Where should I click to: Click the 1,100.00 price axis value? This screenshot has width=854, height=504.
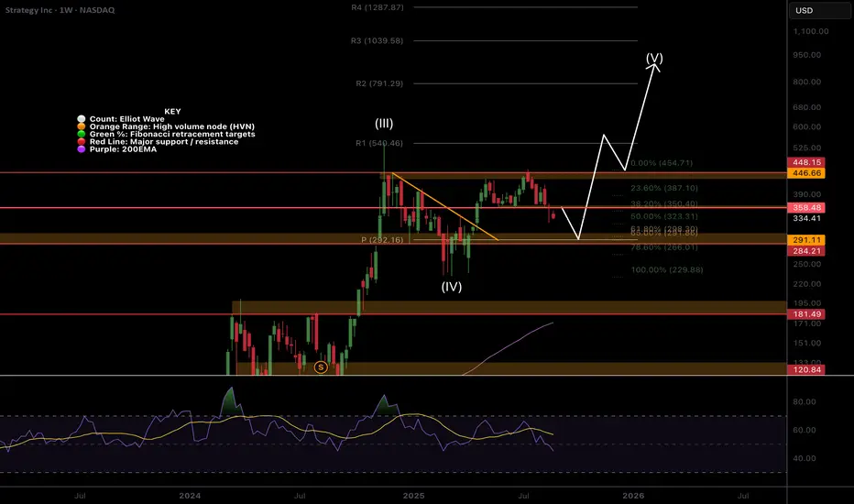tap(811, 31)
